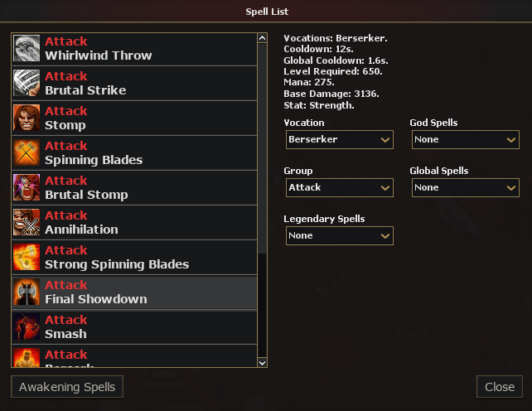The image size is (532, 411).
Task: Click the Strong Spinning Blades fire icon
Action: point(27,257)
